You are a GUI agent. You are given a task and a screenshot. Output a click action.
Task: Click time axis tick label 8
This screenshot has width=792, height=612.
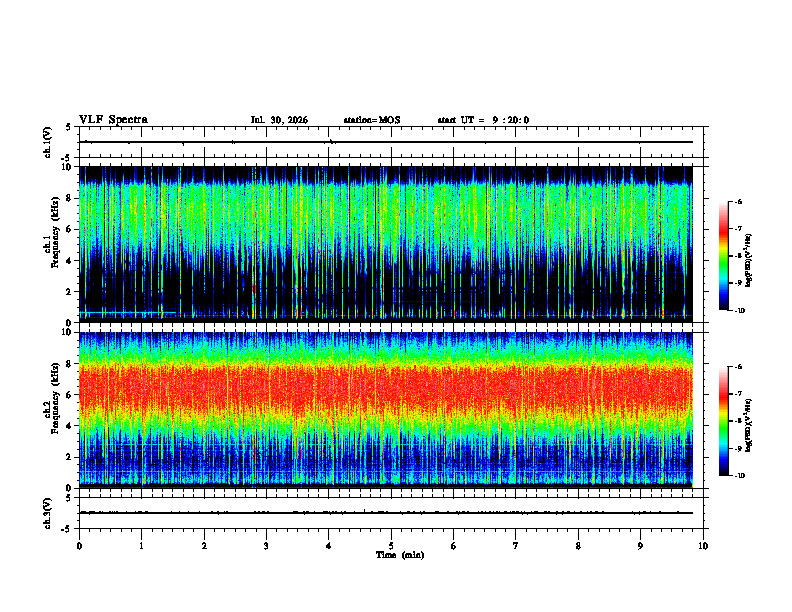(x=578, y=546)
